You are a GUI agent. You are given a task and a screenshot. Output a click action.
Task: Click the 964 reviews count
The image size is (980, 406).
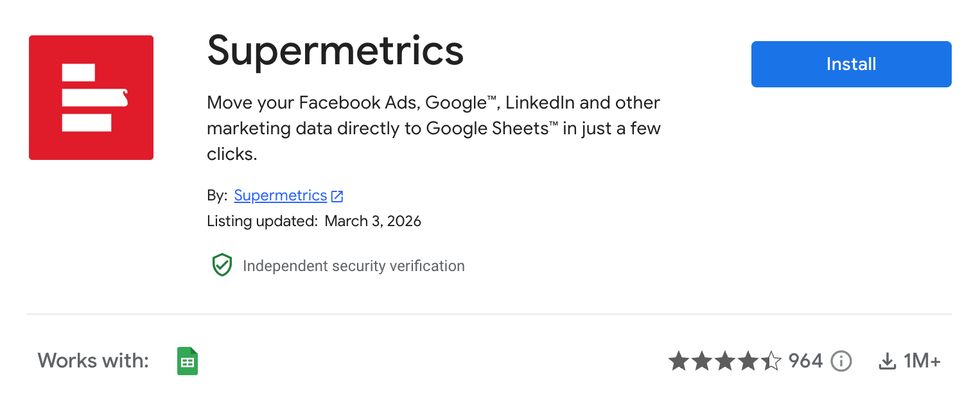805,361
